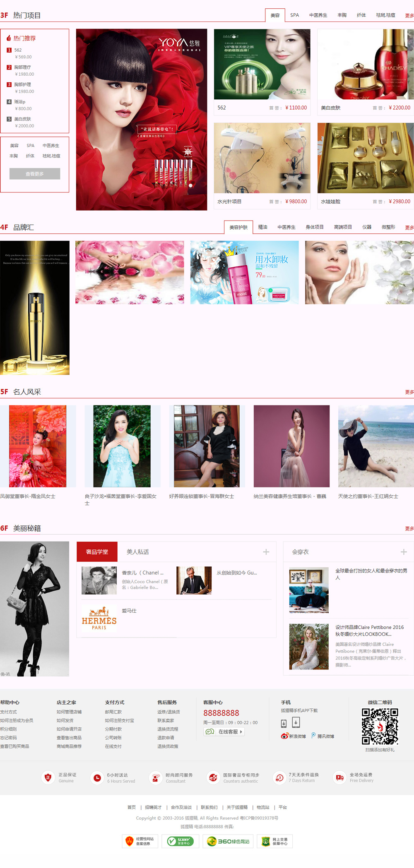Click the WeChat QR code image
Image resolution: width=414 pixels, height=868 pixels.
coord(380,726)
